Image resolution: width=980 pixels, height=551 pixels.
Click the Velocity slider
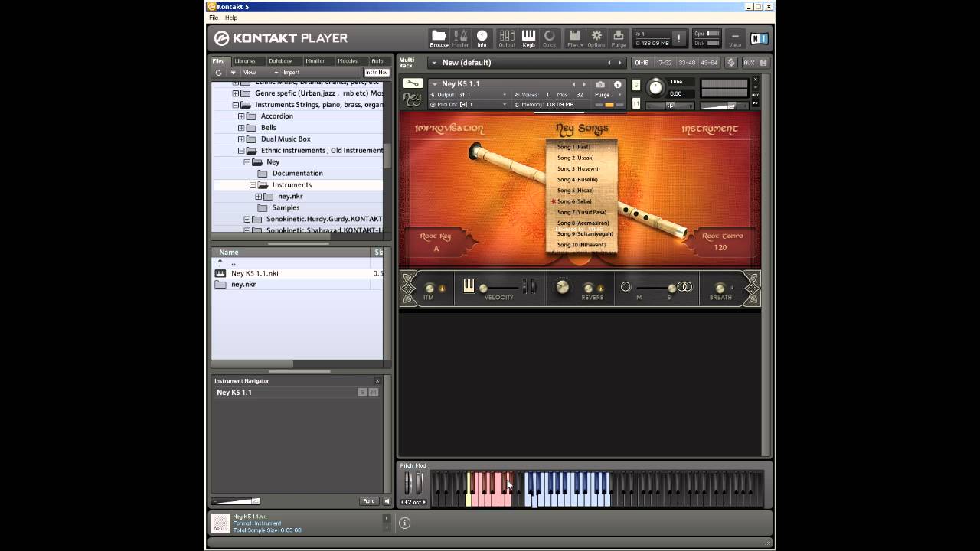click(500, 288)
